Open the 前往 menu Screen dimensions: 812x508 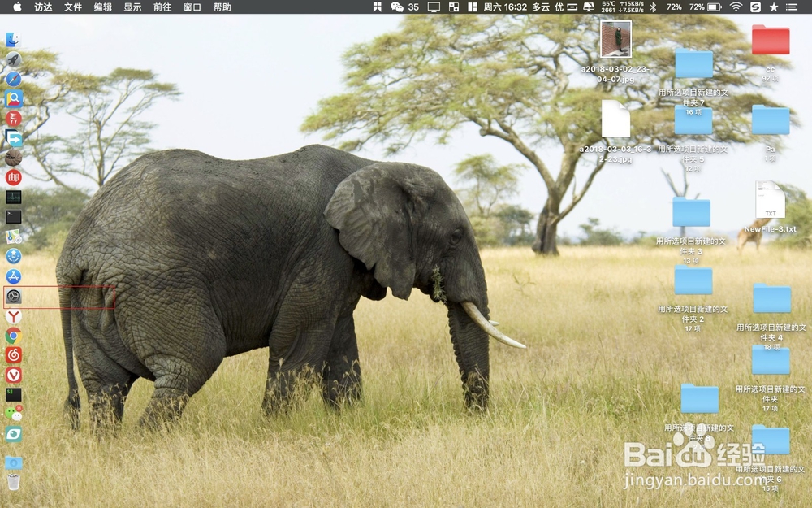(162, 7)
